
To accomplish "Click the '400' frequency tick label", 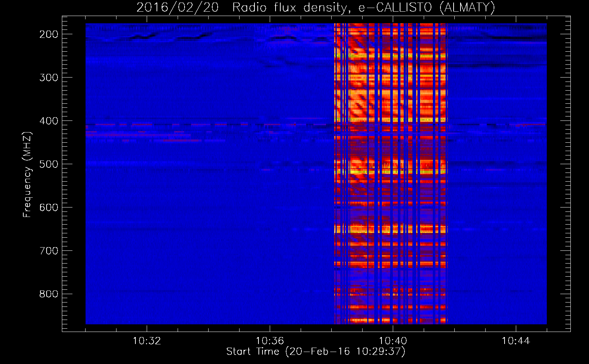I will pyautogui.click(x=49, y=121).
